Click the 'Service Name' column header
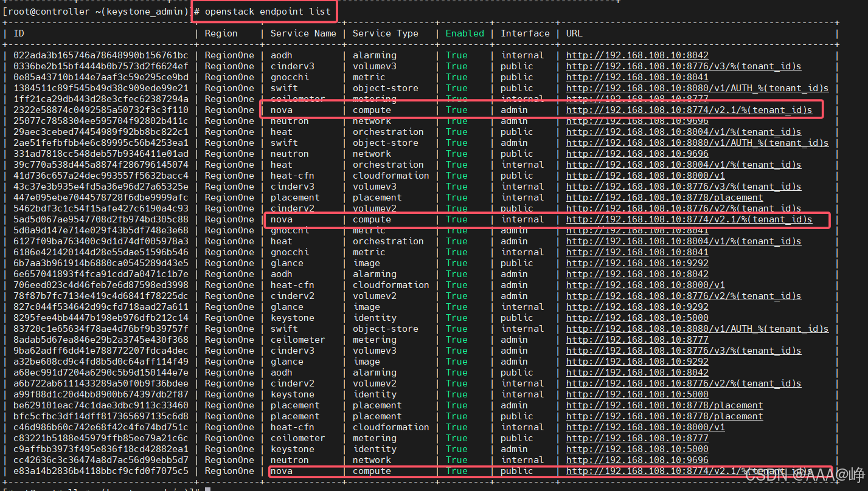868x491 pixels. click(304, 33)
